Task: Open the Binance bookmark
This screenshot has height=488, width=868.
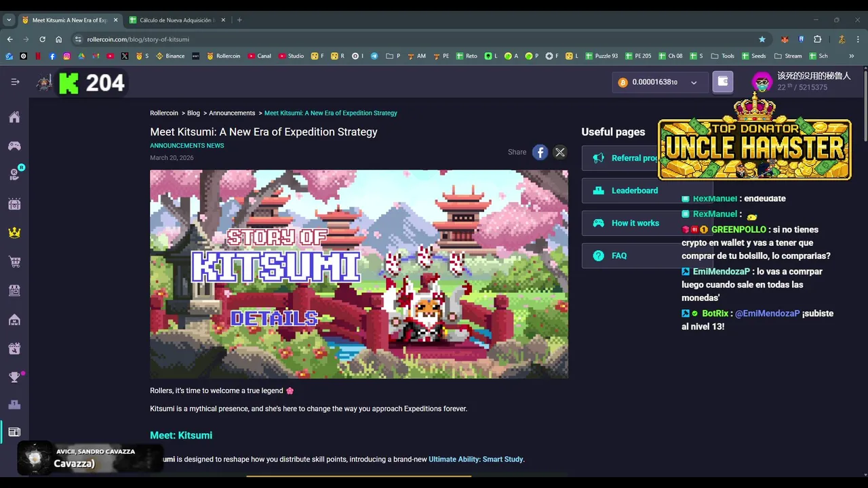Action: (170, 56)
